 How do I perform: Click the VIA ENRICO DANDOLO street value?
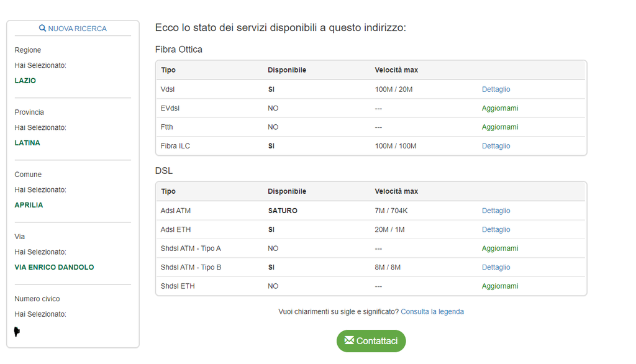(54, 267)
